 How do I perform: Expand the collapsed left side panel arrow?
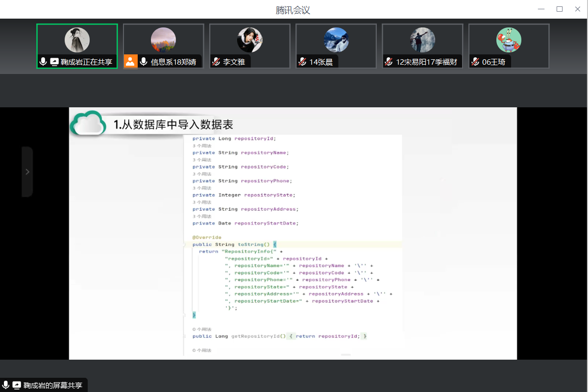coord(27,171)
